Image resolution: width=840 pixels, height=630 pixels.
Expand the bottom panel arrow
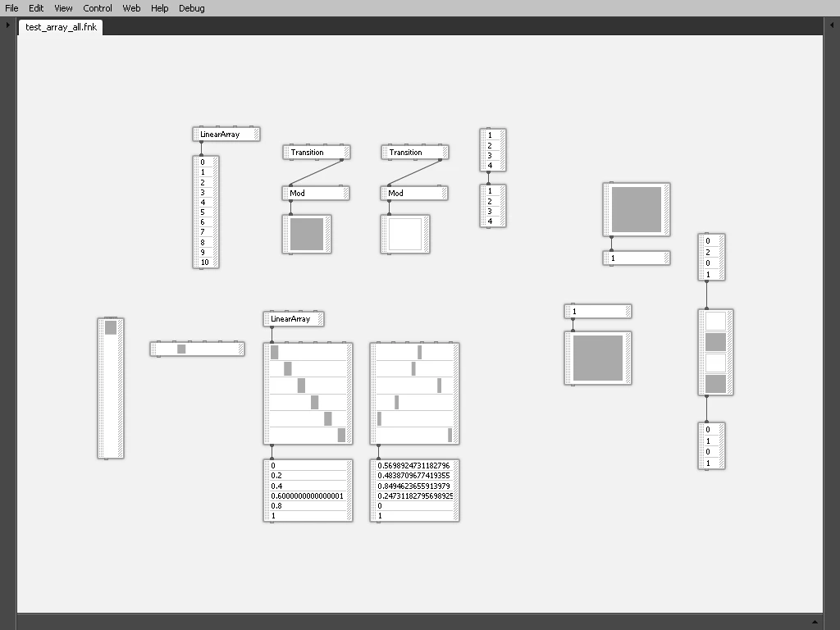815,622
